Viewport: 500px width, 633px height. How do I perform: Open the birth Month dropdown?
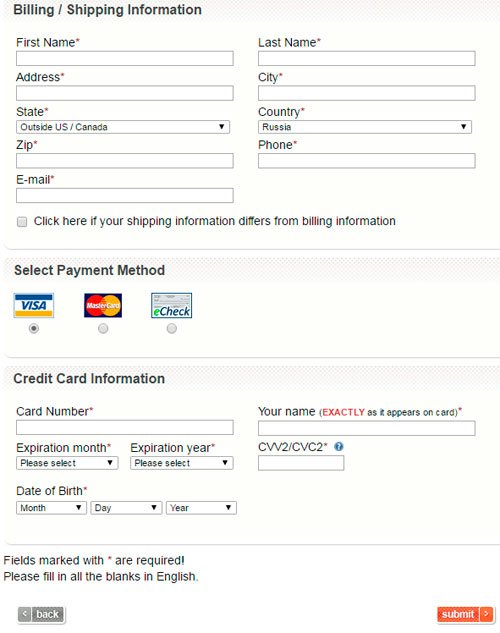pyautogui.click(x=51, y=508)
